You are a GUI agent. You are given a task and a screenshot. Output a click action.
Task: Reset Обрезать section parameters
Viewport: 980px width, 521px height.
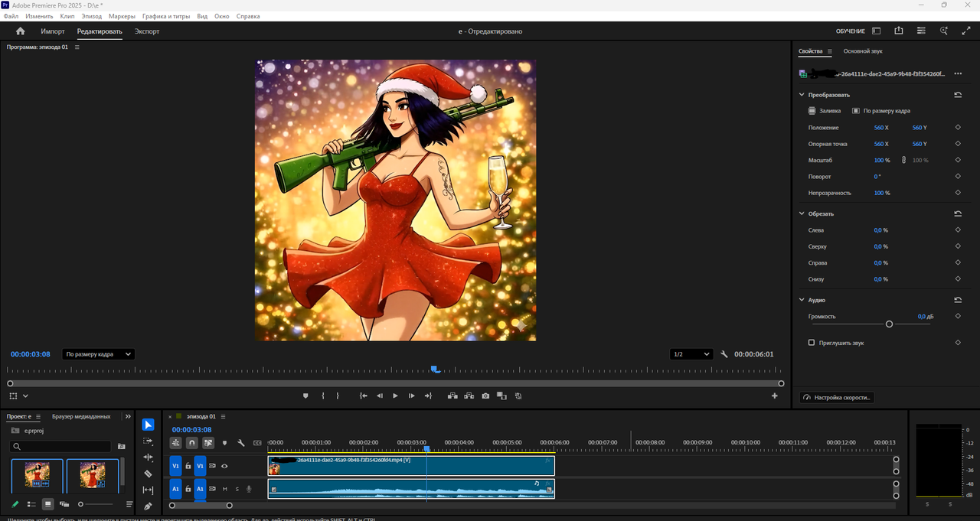pyautogui.click(x=958, y=213)
